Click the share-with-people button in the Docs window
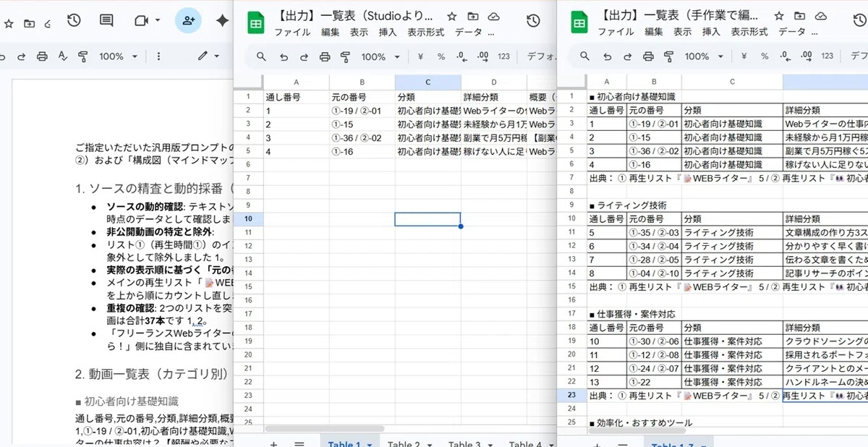 (189, 21)
